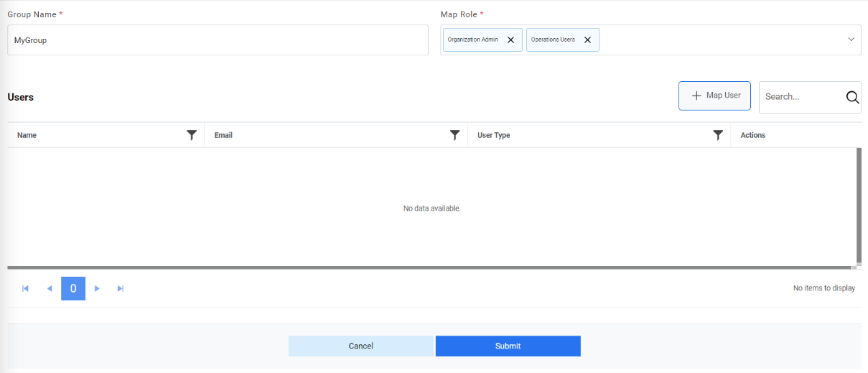Viewport: 868px width, 373px height.
Task: Cancel the group form
Action: pyautogui.click(x=360, y=346)
